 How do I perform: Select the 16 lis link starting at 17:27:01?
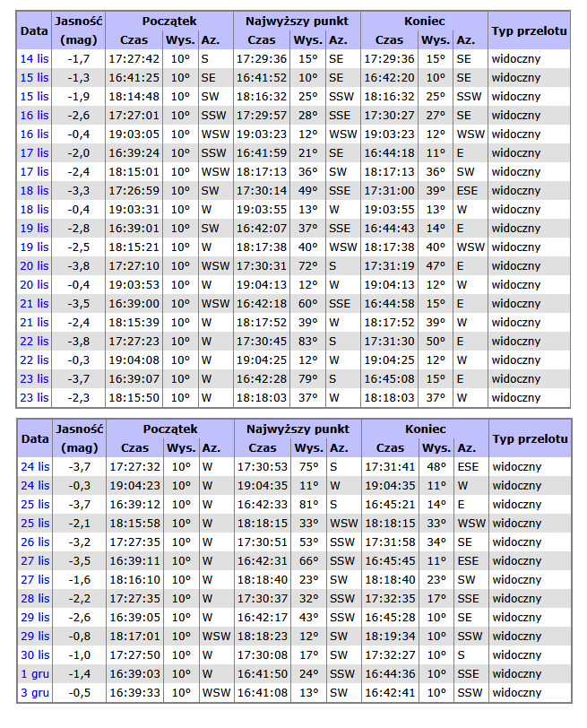click(x=34, y=115)
